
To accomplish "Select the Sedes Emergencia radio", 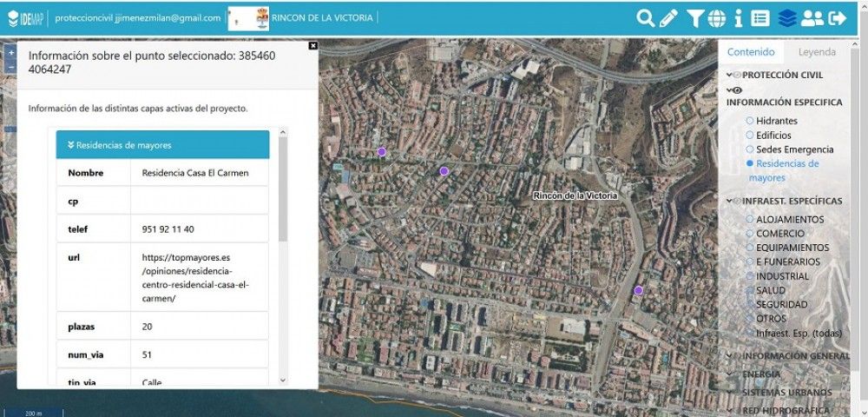I will (750, 149).
